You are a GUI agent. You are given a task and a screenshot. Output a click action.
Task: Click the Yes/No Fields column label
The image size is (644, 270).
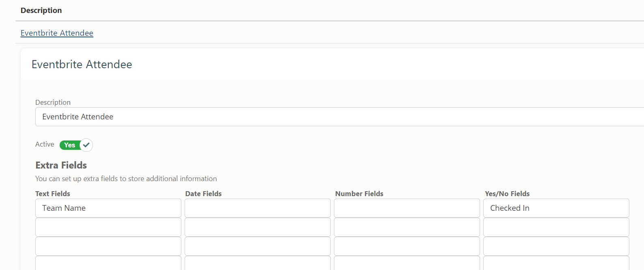[x=507, y=194]
